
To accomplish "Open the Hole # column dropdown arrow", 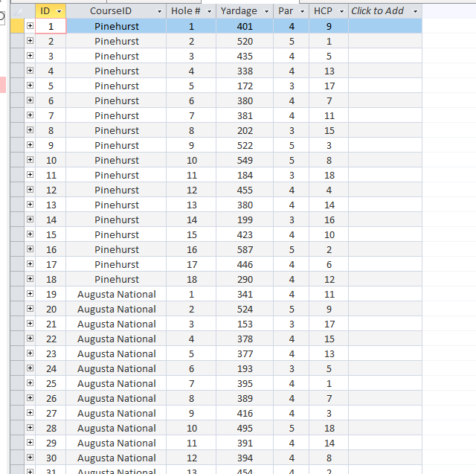I will tap(209, 12).
